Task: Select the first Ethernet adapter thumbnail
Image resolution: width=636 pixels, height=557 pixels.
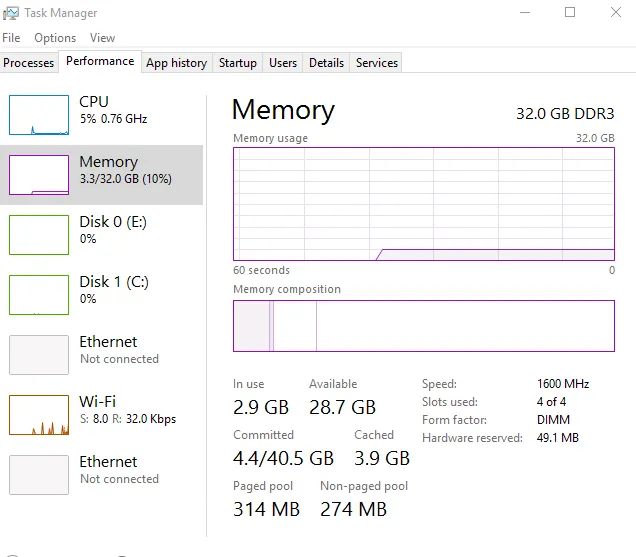Action: [x=39, y=355]
